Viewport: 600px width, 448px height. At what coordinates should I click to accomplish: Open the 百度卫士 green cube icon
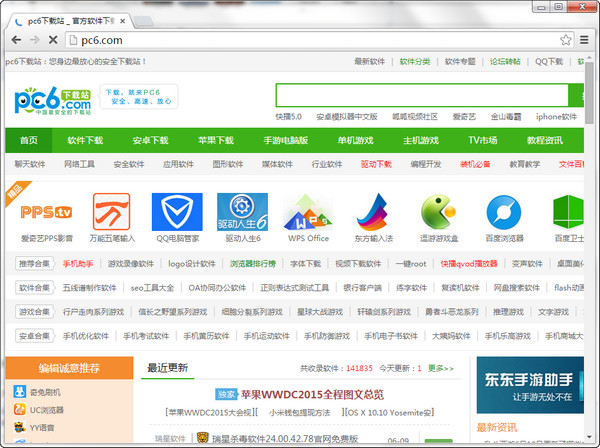(x=568, y=212)
